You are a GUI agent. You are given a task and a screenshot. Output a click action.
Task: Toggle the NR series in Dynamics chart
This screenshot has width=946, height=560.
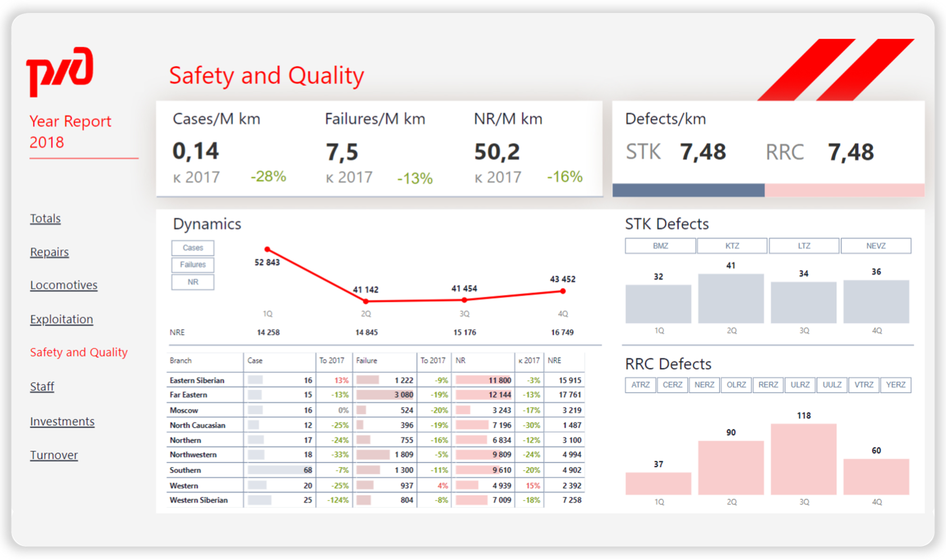click(192, 282)
